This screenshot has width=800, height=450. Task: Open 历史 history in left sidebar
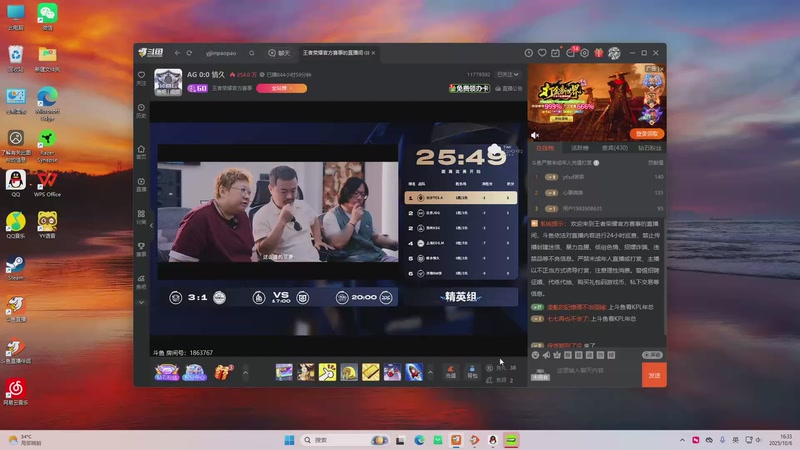tap(141, 111)
